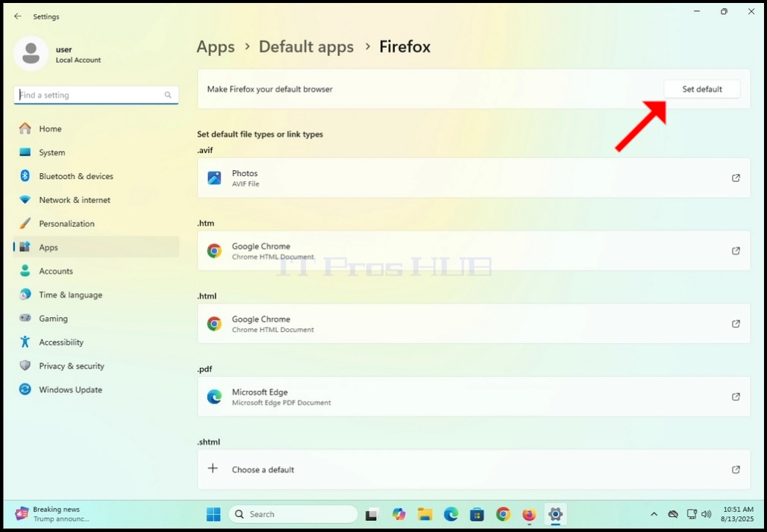
Task: Click the 'Set default file types or link types' heading
Action: (260, 134)
